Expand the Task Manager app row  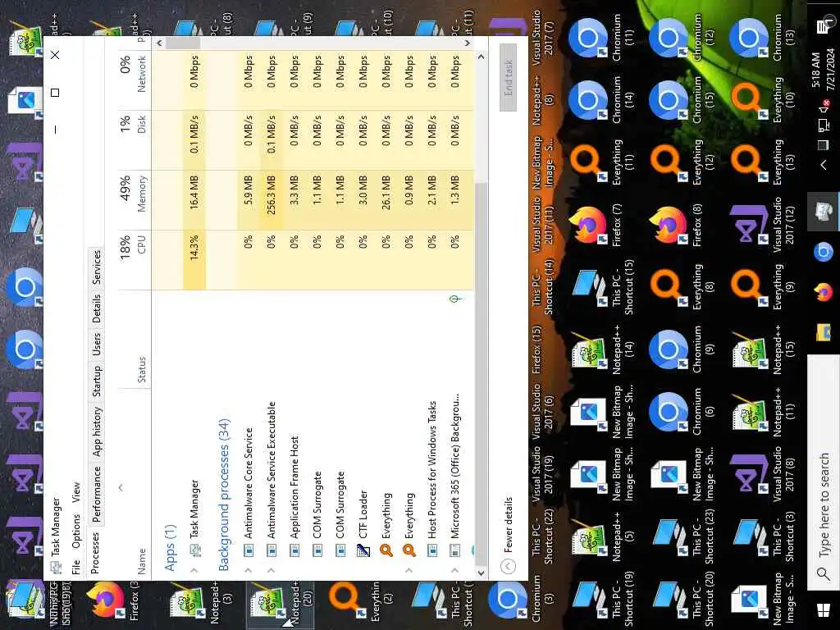194,571
